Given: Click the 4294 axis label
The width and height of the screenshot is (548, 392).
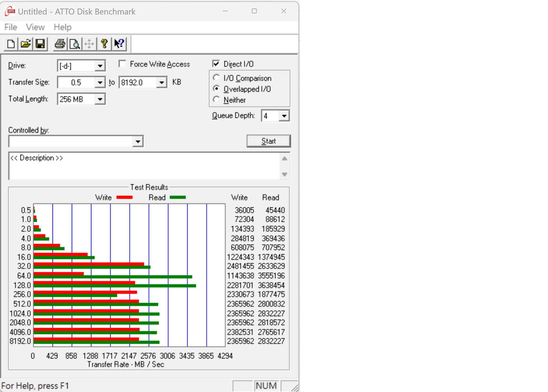Looking at the screenshot, I should click(225, 356).
